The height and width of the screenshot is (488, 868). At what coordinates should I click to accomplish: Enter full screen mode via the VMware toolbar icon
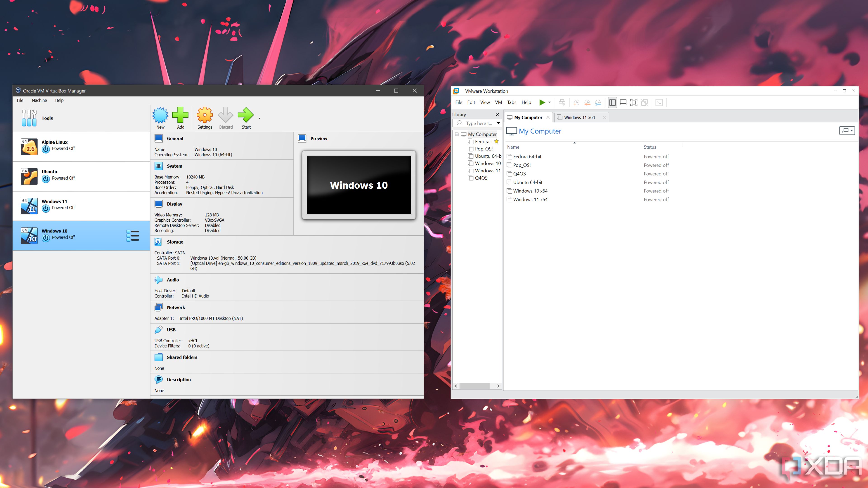tap(634, 102)
